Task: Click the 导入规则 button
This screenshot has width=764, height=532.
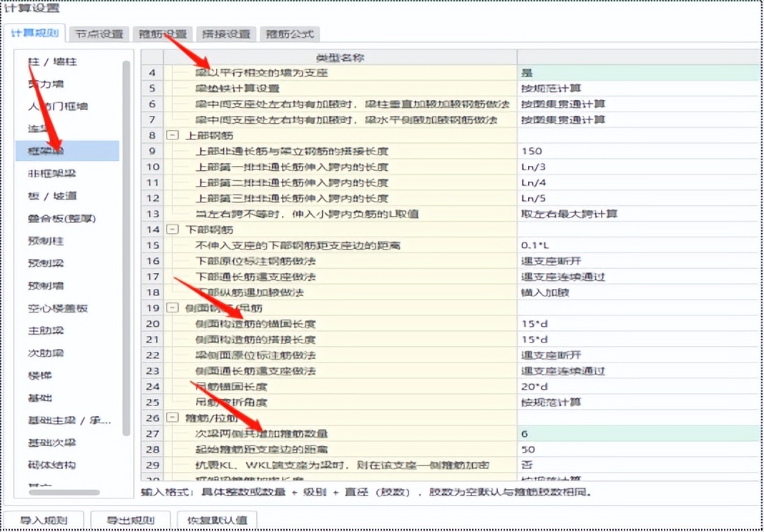Action: pyautogui.click(x=43, y=520)
